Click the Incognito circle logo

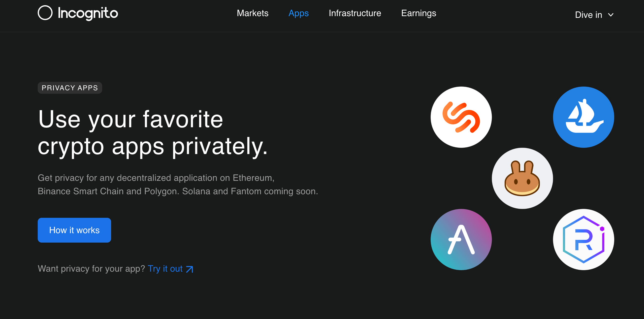point(45,13)
